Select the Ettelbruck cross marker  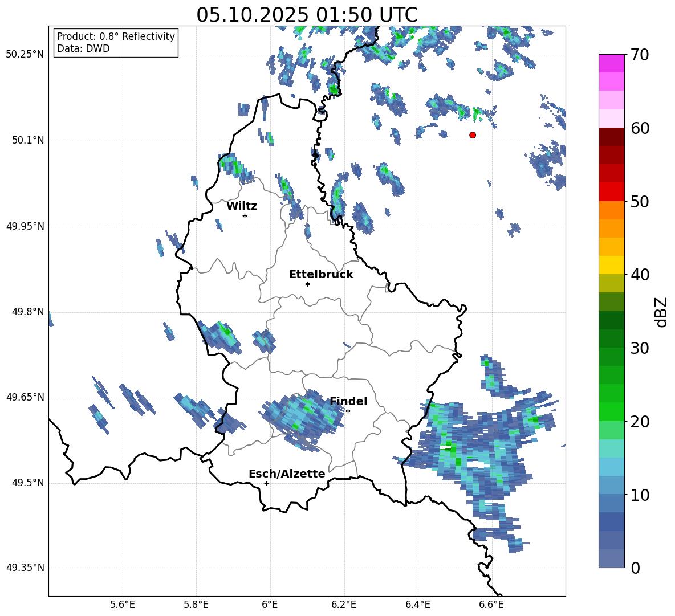(307, 284)
